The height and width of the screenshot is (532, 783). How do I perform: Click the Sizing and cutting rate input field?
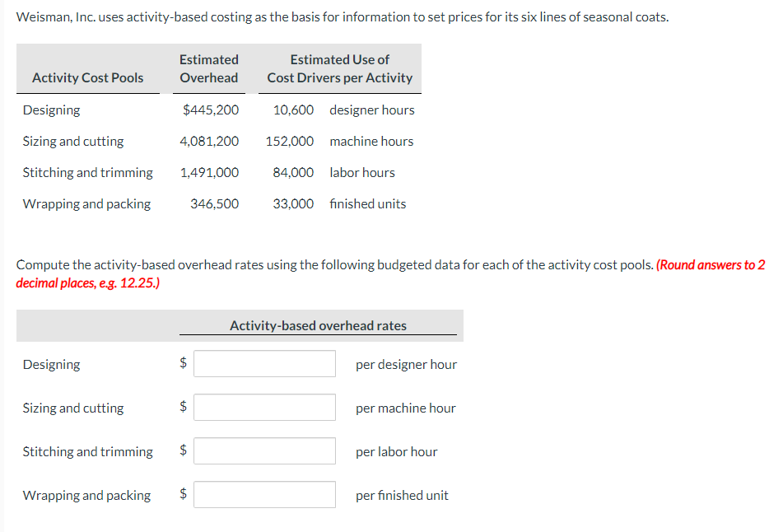[x=263, y=407]
